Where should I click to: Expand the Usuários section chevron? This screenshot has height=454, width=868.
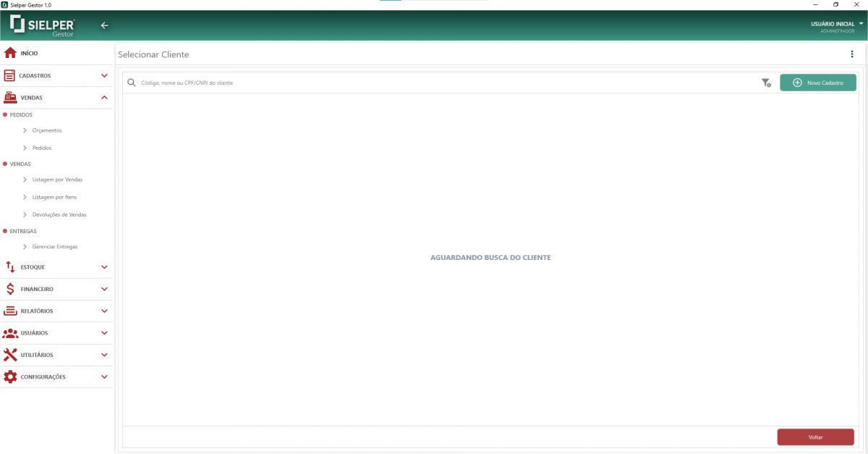click(x=104, y=333)
